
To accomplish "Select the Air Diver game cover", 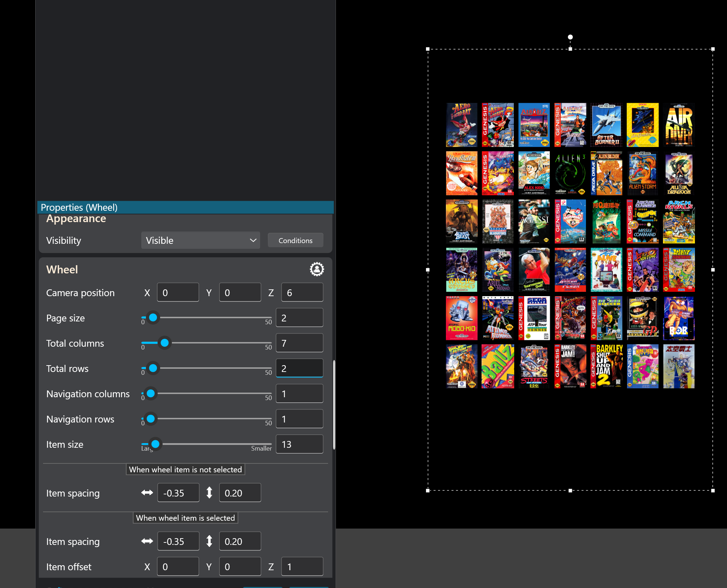I will coord(679,125).
